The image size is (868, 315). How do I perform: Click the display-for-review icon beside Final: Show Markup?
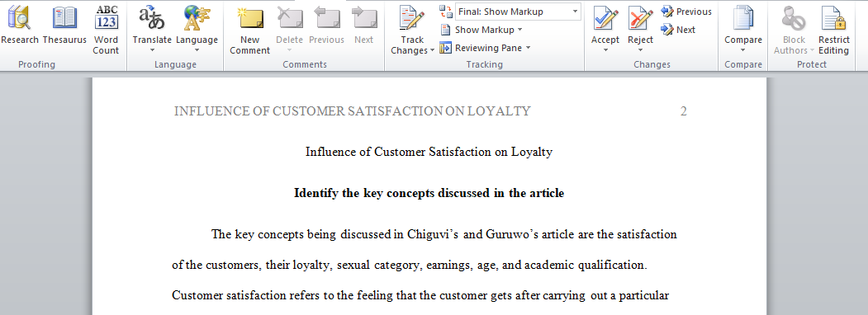(446, 11)
